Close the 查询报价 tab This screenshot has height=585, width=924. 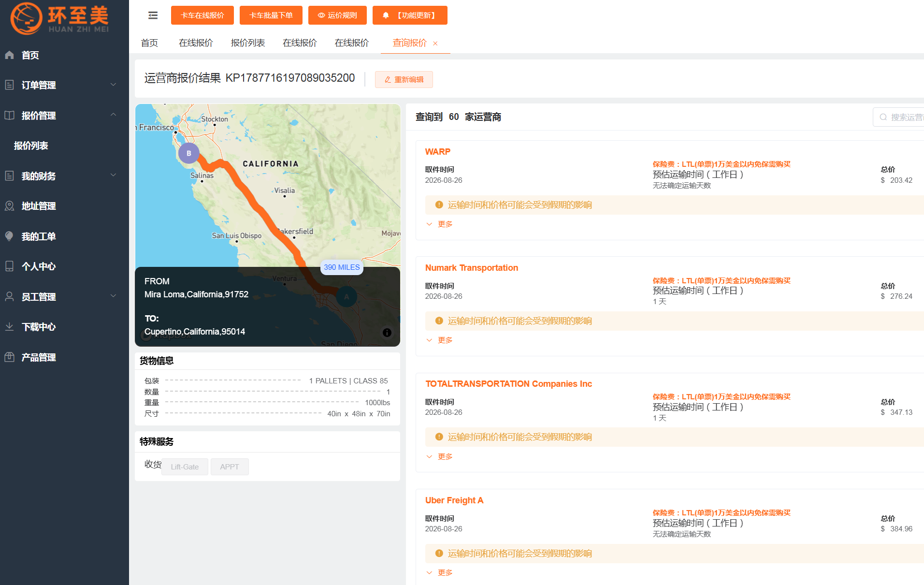pyautogui.click(x=435, y=44)
